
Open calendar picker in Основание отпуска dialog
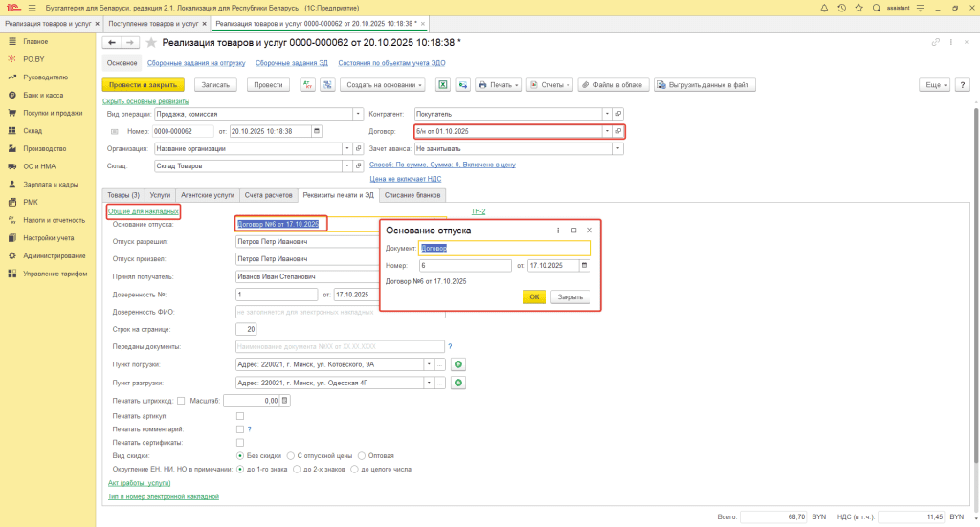[x=585, y=265]
